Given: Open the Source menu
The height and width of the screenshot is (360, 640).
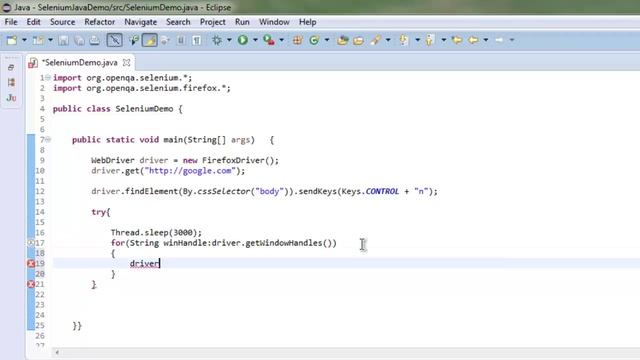Looking at the screenshot, I should pyautogui.click(x=62, y=22).
